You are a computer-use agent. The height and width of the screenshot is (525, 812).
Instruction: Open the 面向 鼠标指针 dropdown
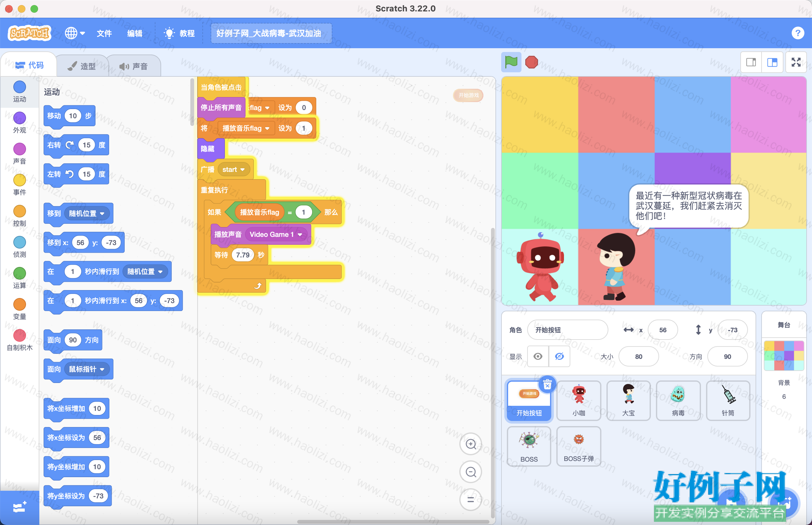click(x=87, y=369)
